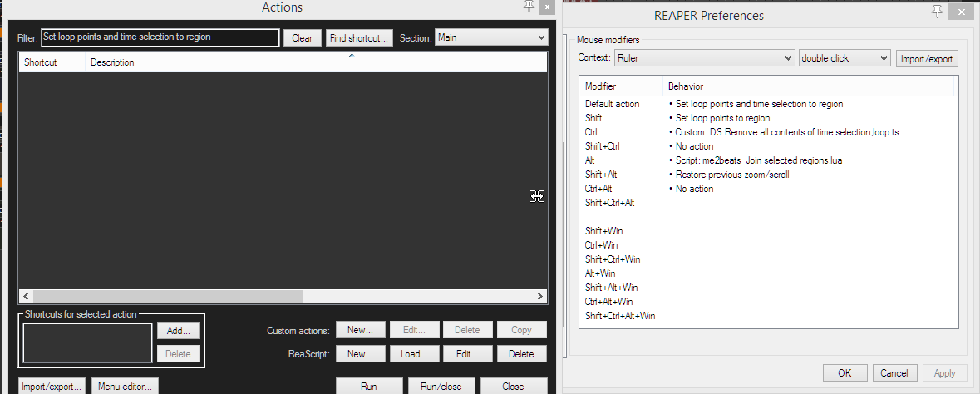
Task: Click the Run button
Action: point(369,386)
